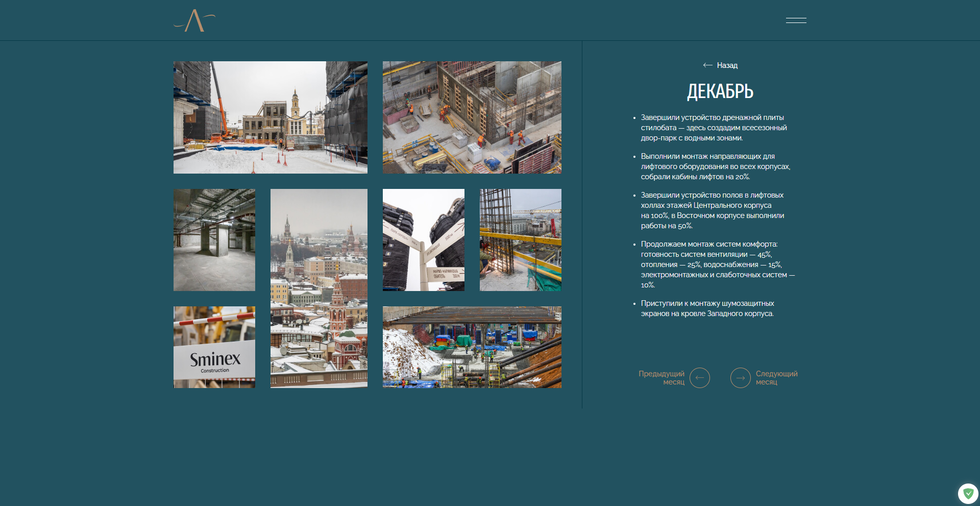Open the snowy courtyard with crane photo

271,117
